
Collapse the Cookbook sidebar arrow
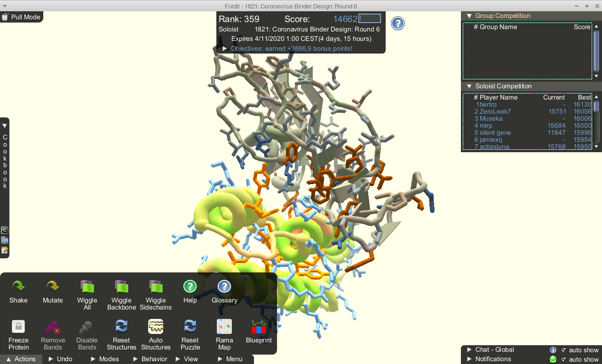[5, 125]
